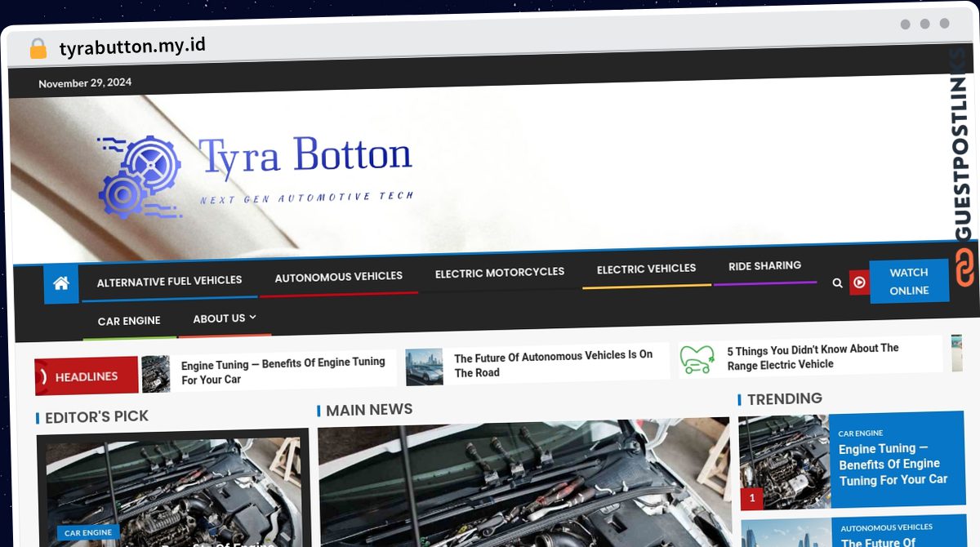This screenshot has width=980, height=547.
Task: Read The Future Of Autonomous Vehicles headline
Action: pos(554,364)
